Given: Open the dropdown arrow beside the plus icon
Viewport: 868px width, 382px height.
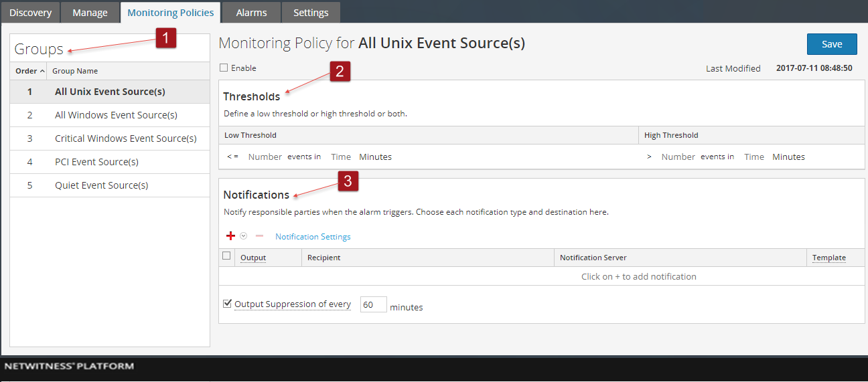Looking at the screenshot, I should point(244,236).
